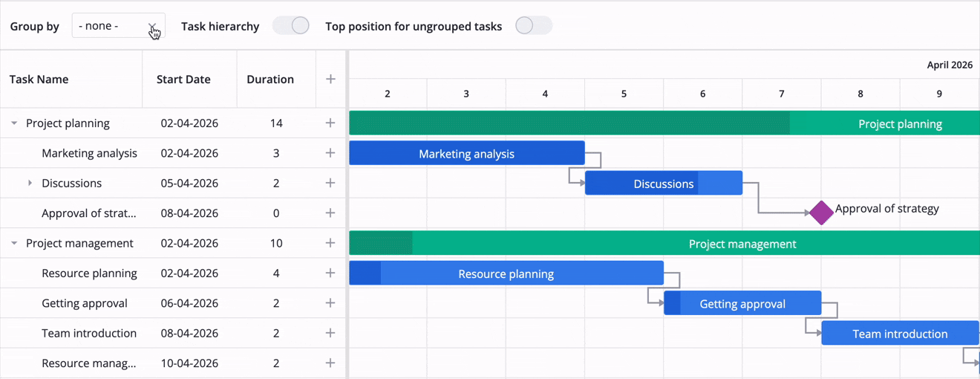Toggle the Task hierarchy switch

coord(290,26)
